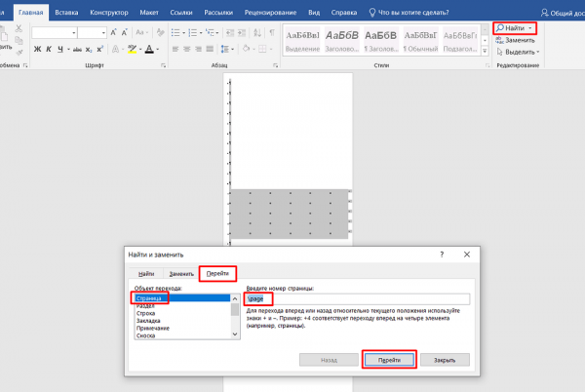Switch to Найти dialog tab
Viewport: 585px width, 392px height.
[146, 274]
